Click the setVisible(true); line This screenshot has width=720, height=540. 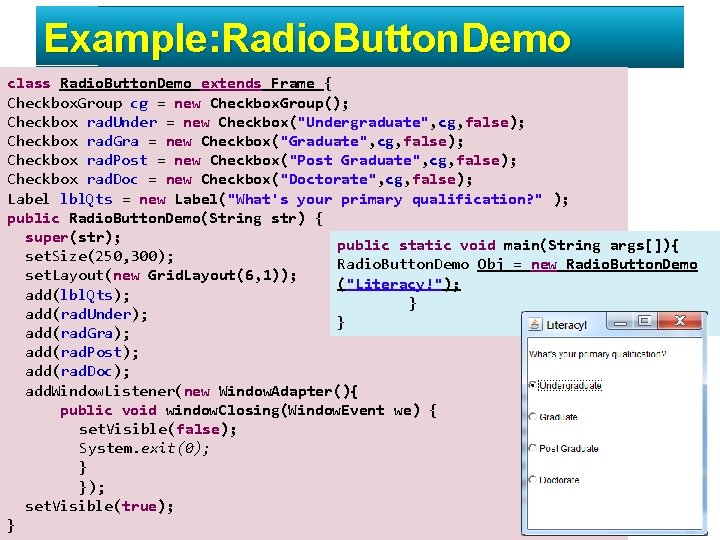(x=99, y=506)
